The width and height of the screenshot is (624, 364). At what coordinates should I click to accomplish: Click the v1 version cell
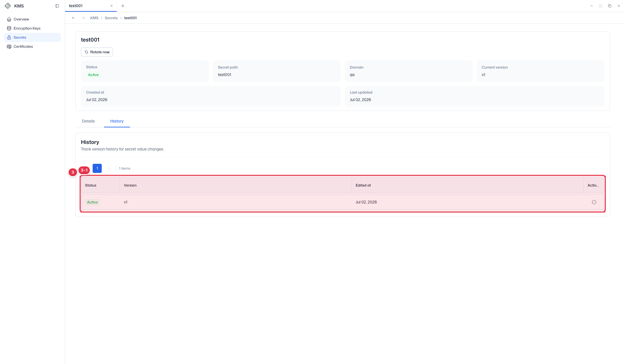(125, 202)
